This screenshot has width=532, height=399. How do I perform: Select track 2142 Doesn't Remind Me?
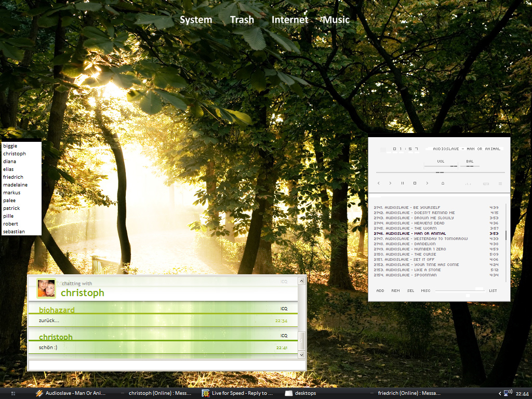(436, 212)
